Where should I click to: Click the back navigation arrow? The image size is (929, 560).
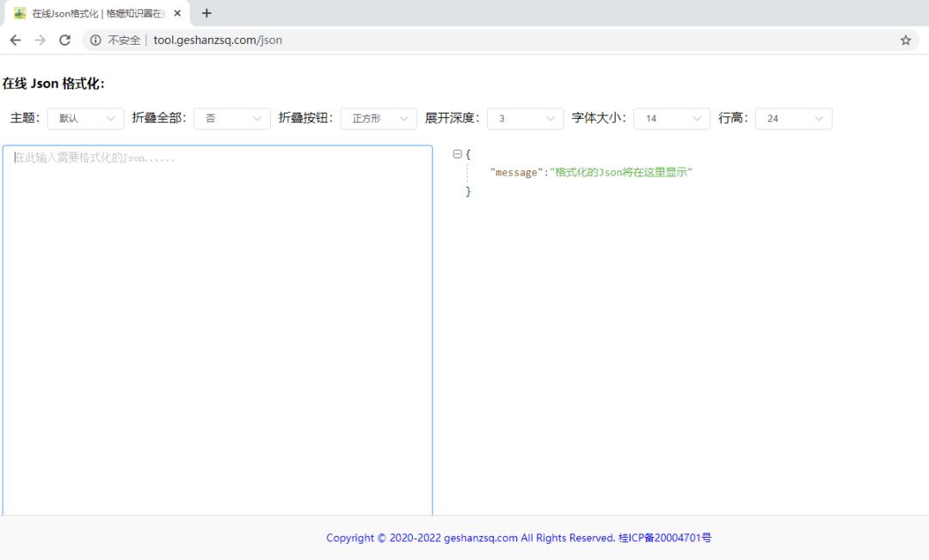tap(15, 40)
